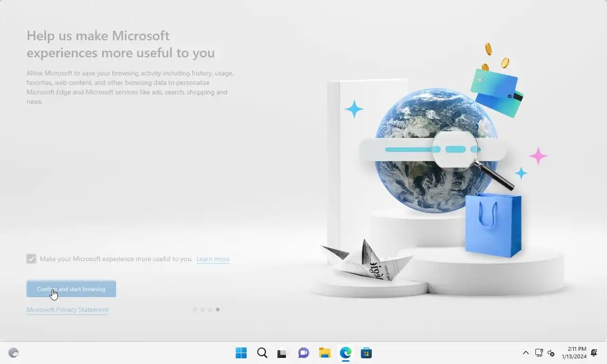The height and width of the screenshot is (364, 607).
Task: Open File Explorer from taskbar
Action: [x=324, y=353]
